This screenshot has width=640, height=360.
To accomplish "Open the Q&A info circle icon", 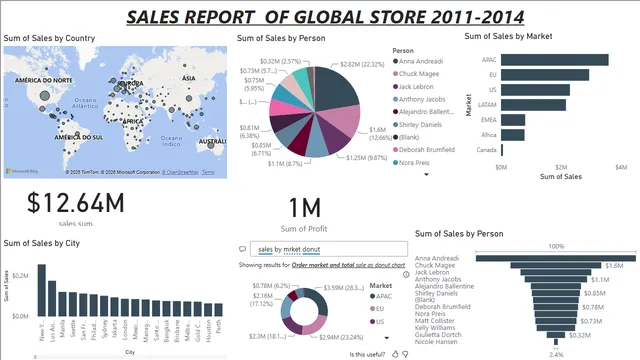I will point(406,275).
